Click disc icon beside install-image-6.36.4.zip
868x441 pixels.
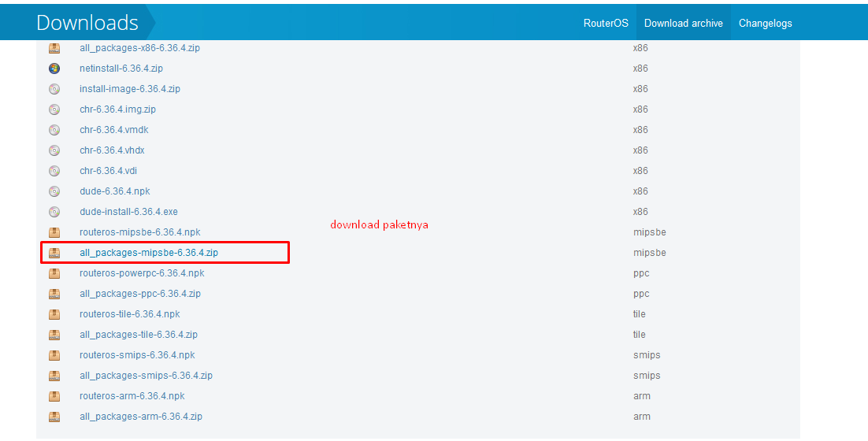coord(54,89)
